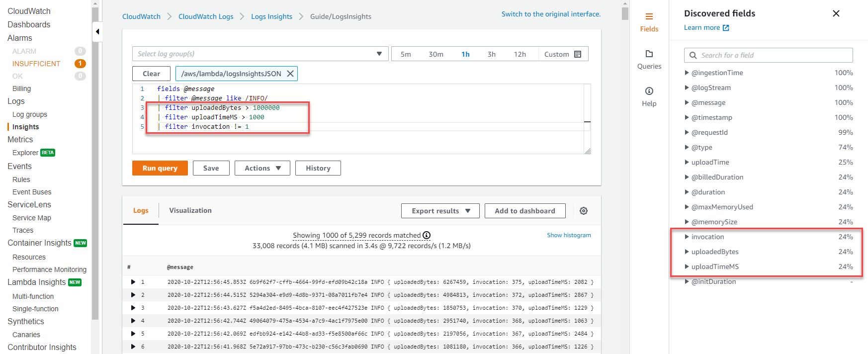This screenshot has height=354, width=868.
Task: Open Log groups in the sidebar
Action: point(30,114)
